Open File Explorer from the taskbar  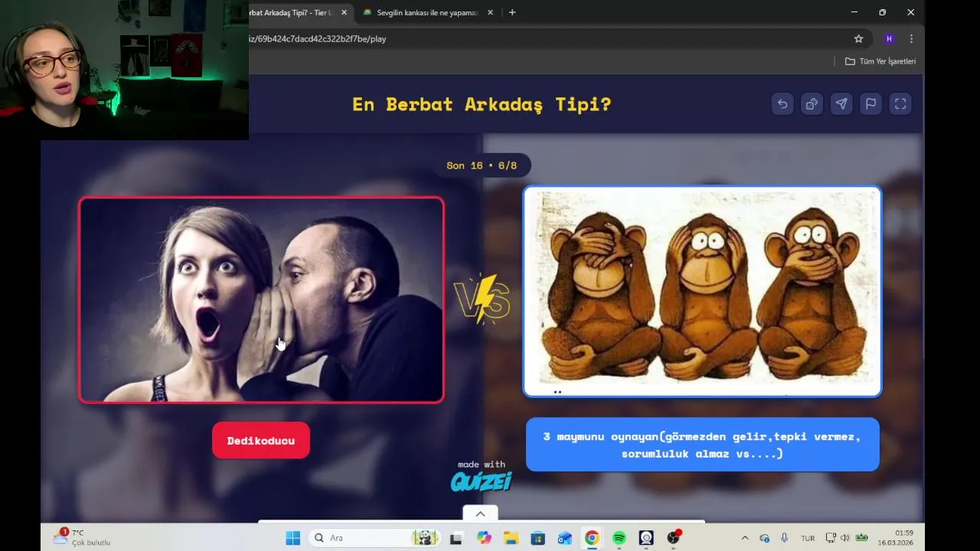511,538
